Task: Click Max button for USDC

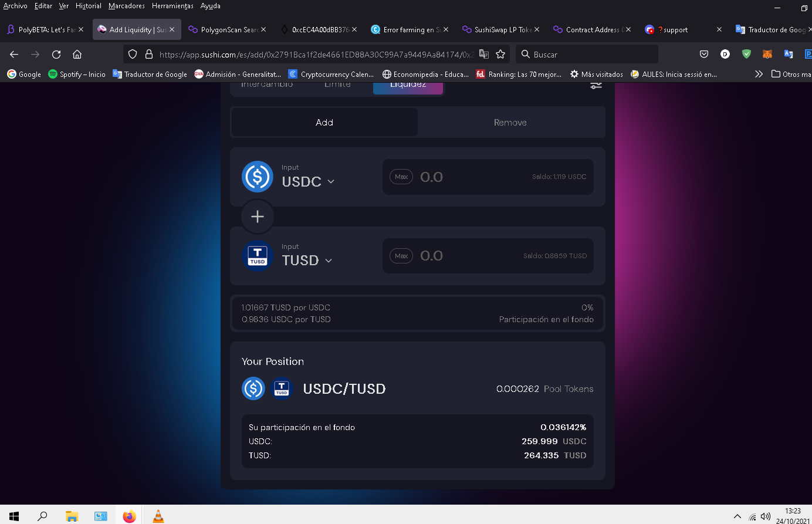Action: click(401, 177)
